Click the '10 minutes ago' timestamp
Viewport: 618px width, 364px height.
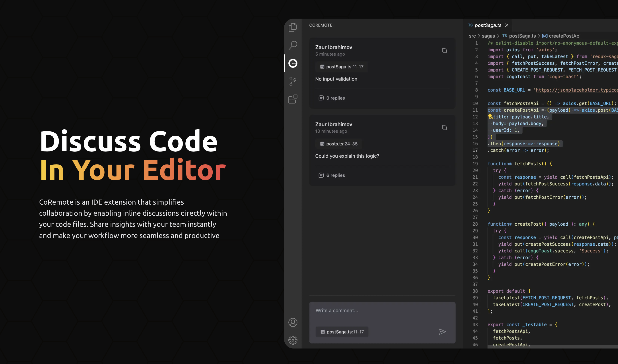(x=331, y=131)
